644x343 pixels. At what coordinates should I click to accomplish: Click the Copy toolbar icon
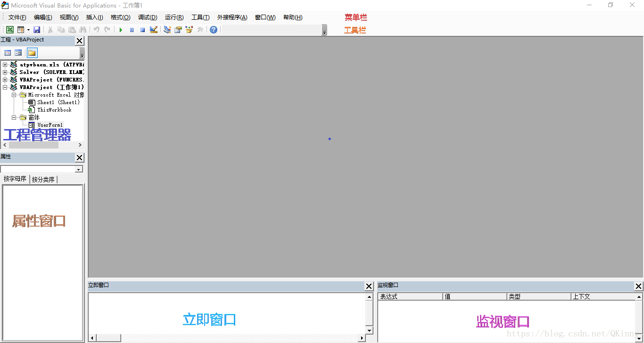click(61, 30)
